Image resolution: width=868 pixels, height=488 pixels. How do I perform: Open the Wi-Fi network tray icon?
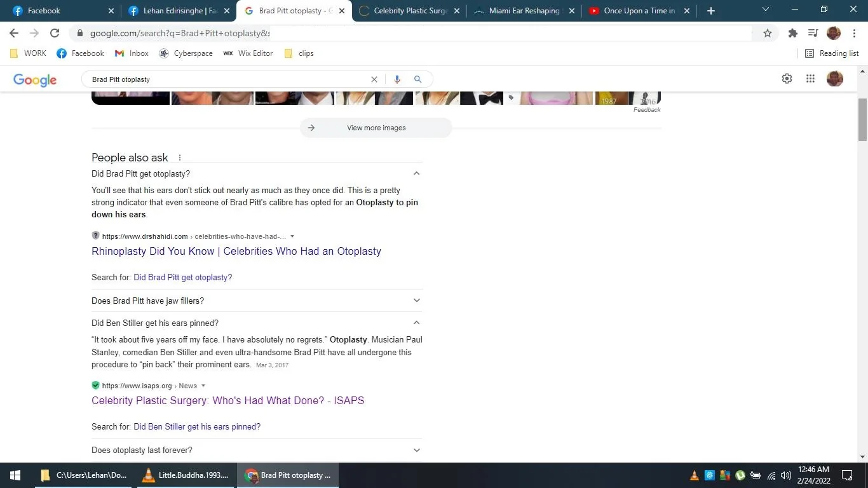(x=771, y=475)
